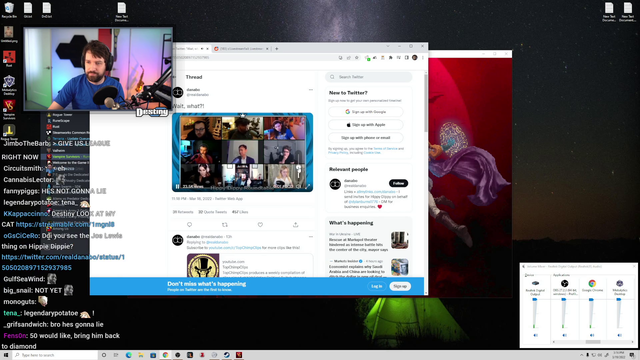The width and height of the screenshot is (640, 360).
Task: Follow danabo in Relevant people
Action: click(398, 183)
